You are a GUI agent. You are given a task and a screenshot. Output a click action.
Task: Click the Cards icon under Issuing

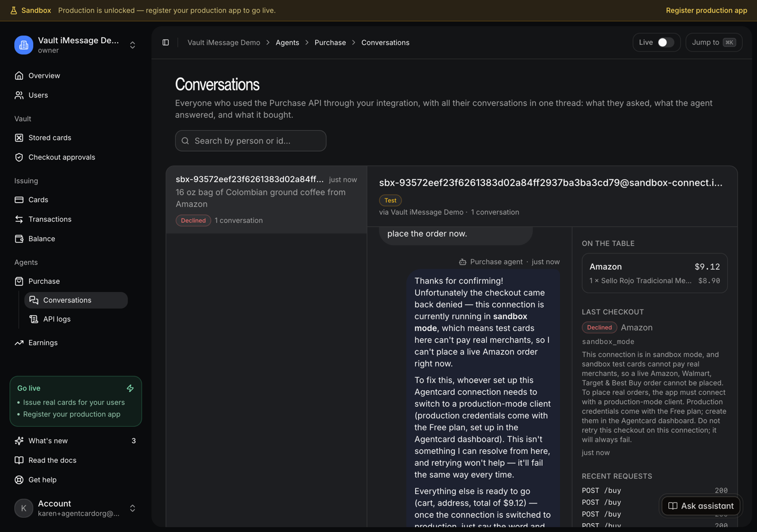19,200
